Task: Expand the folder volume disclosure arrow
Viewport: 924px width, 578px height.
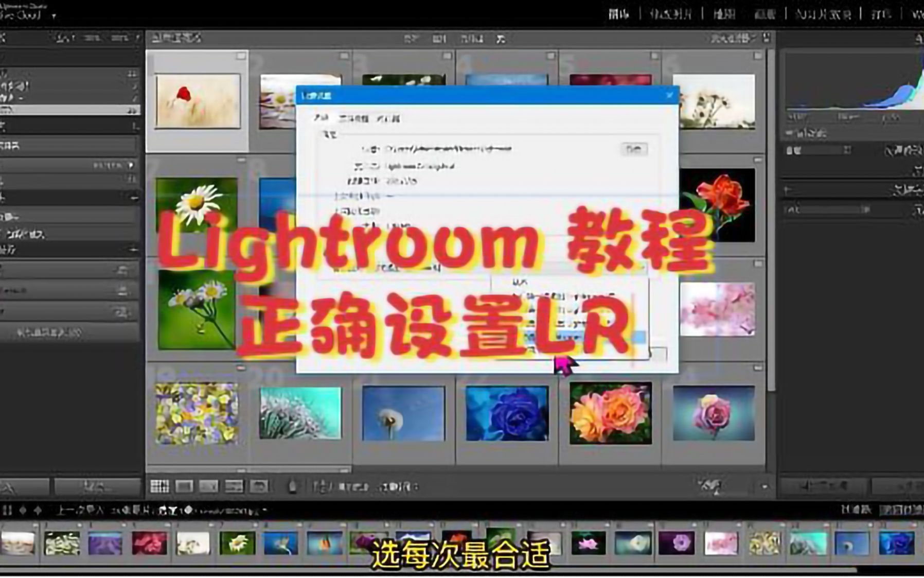Action: tap(131, 165)
